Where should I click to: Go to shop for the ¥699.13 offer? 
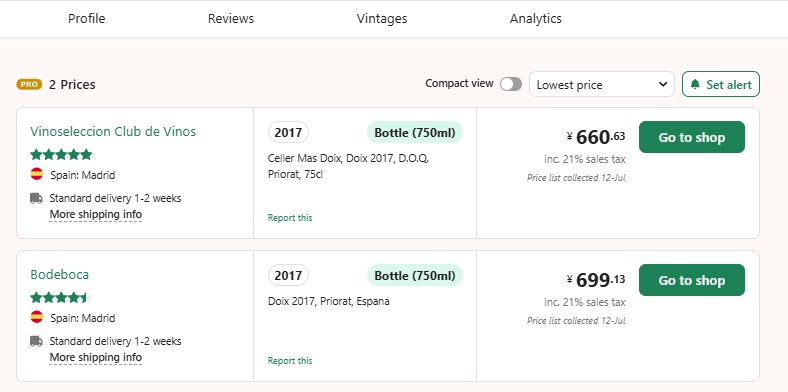692,280
